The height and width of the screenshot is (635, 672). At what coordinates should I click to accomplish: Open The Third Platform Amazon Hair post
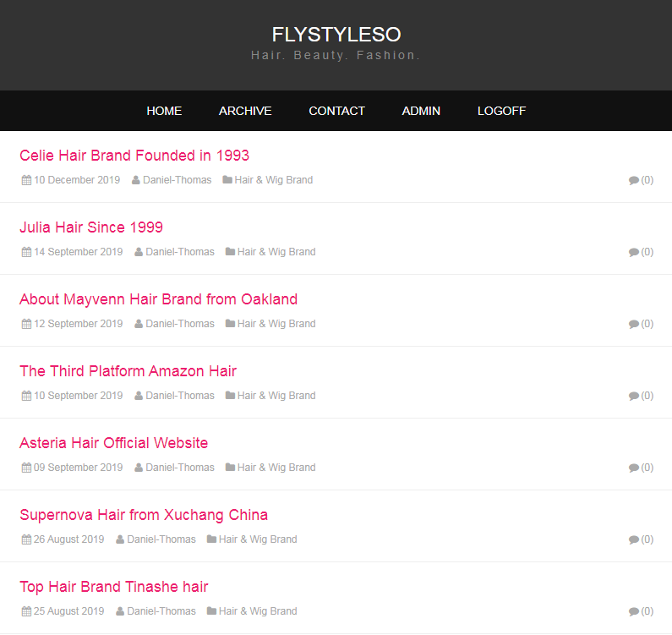[128, 371]
